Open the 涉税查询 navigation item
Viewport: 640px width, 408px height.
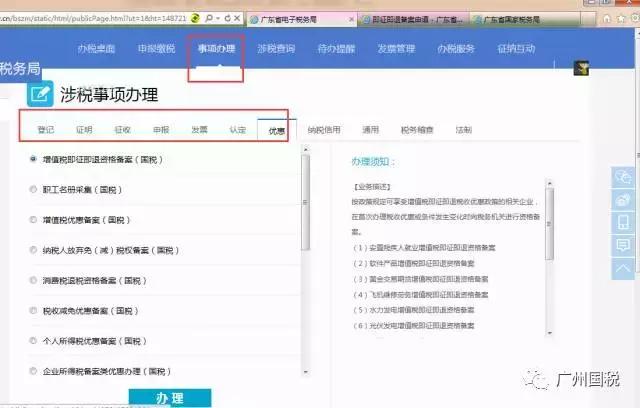pyautogui.click(x=276, y=49)
